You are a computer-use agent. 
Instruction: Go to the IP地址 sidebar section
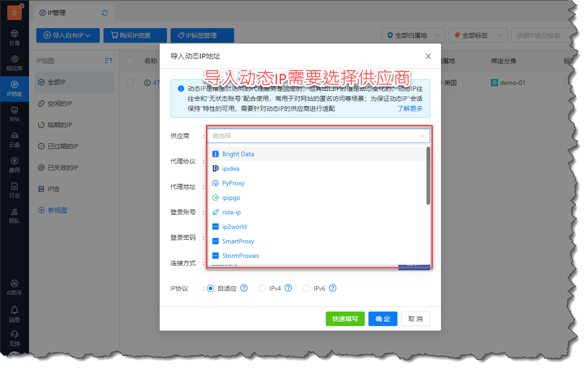(x=15, y=89)
